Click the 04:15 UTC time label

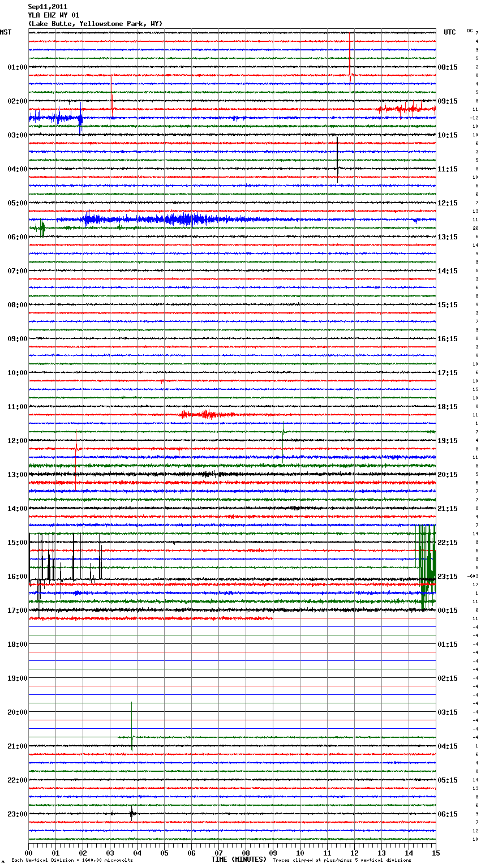(448, 746)
